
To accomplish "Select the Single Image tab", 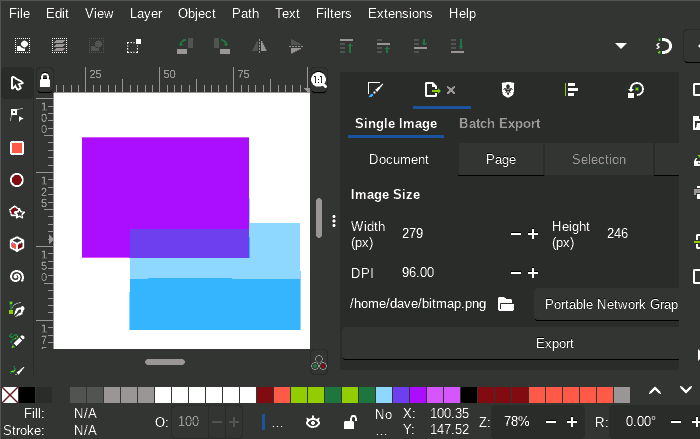I will [x=396, y=123].
